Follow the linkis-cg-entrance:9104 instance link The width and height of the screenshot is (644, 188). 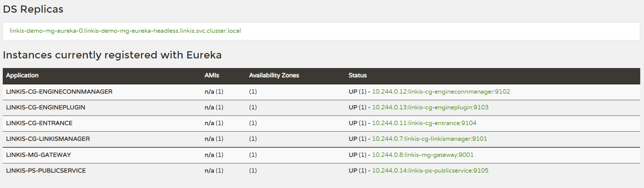[x=424, y=123]
